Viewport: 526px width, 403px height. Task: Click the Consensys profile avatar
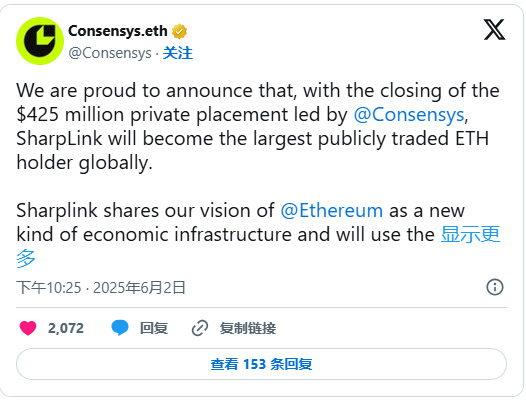pos(40,41)
